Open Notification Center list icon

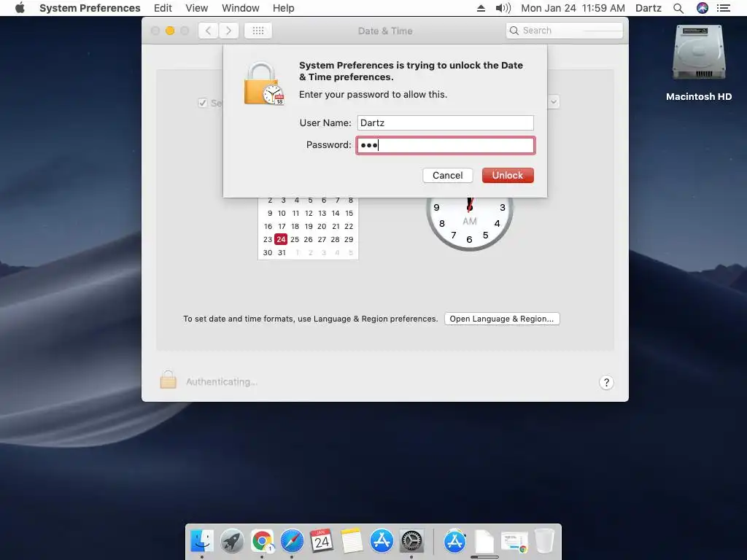tap(724, 8)
